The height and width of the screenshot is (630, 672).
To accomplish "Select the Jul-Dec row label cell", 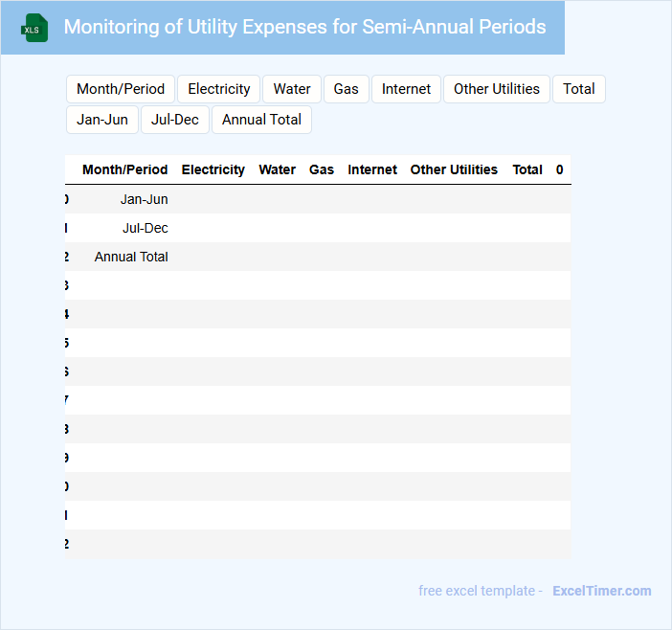I will click(x=146, y=228).
